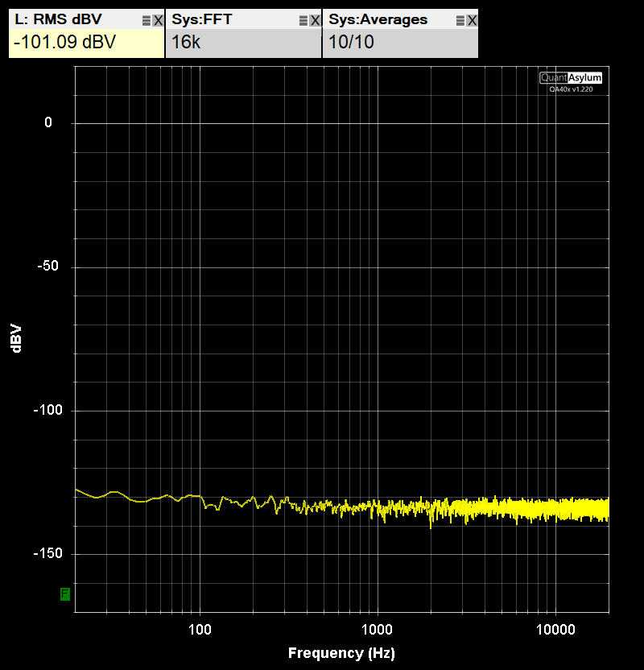Open the Sys:Averages panel menu icon
The height and width of the screenshot is (670, 644).
(x=460, y=20)
